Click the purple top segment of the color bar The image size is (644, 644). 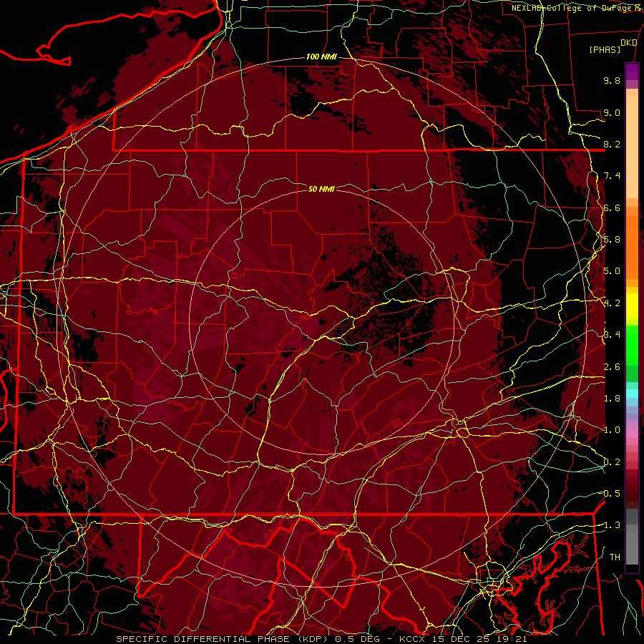pyautogui.click(x=632, y=72)
